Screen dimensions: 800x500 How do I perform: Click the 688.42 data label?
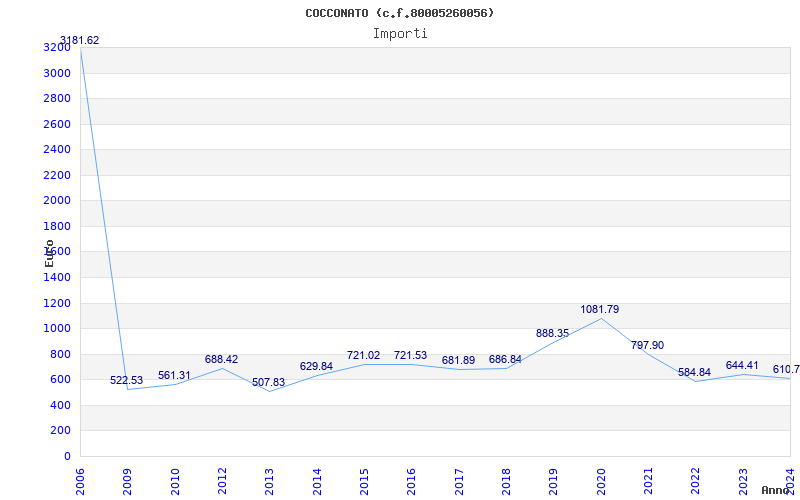(221, 359)
